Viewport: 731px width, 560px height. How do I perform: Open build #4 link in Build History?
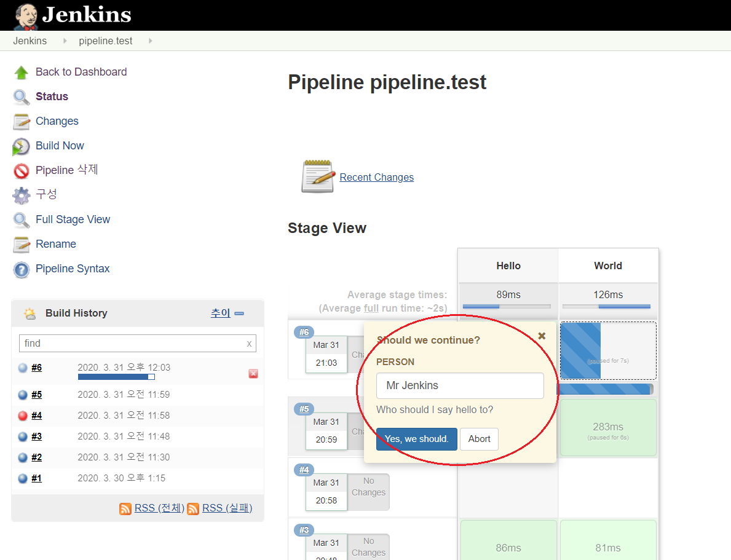[37, 416]
